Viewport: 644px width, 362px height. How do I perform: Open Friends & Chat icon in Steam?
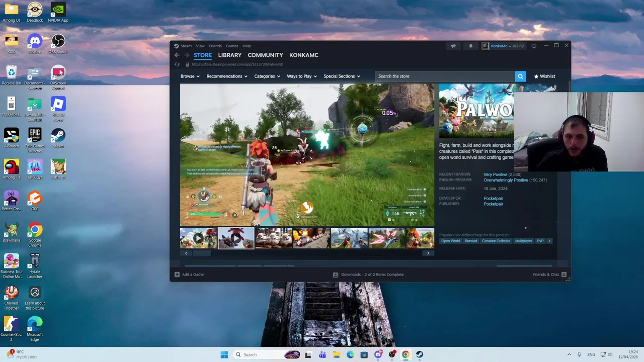tap(564, 275)
